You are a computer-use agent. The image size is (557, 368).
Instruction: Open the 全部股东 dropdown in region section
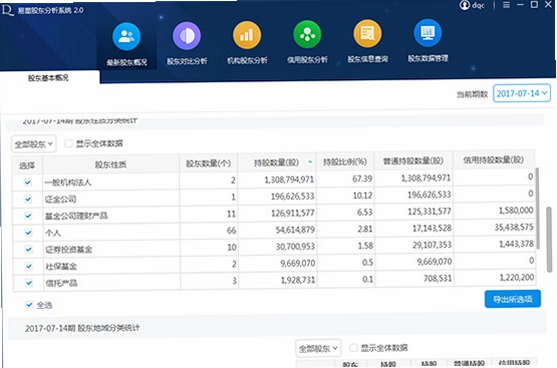(x=318, y=348)
